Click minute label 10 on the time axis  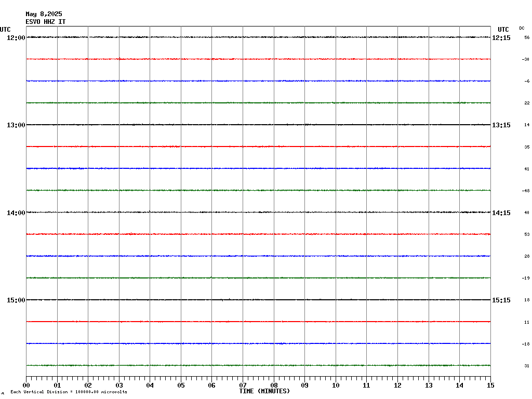336,385
